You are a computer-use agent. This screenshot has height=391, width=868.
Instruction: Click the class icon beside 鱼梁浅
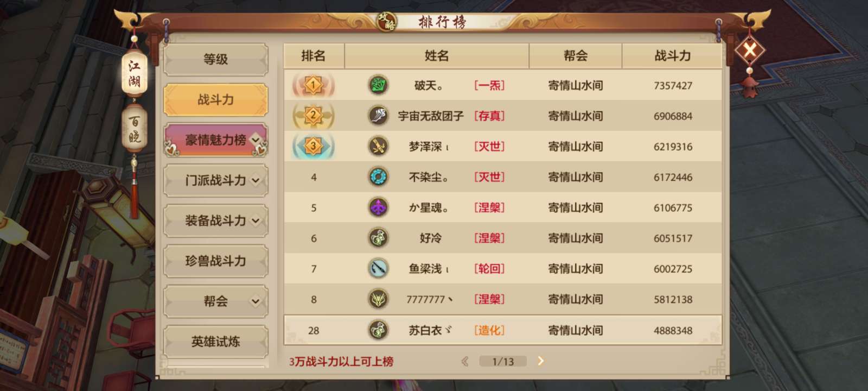[x=378, y=268]
